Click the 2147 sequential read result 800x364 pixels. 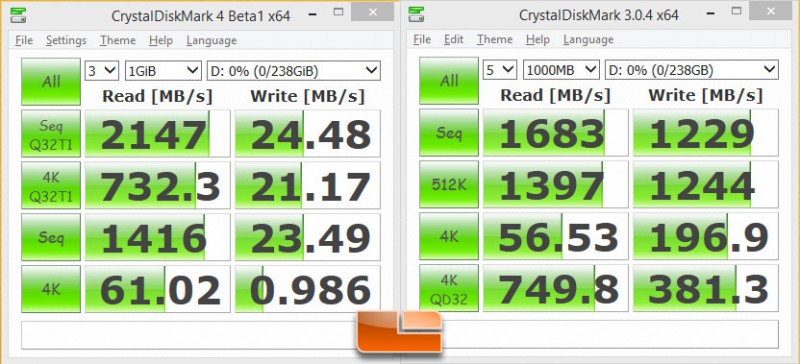158,134
